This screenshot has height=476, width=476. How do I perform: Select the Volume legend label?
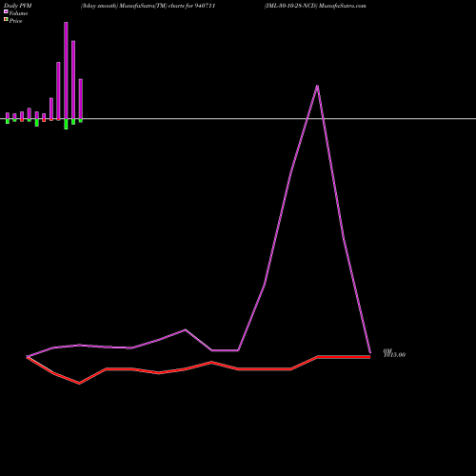point(18,13)
